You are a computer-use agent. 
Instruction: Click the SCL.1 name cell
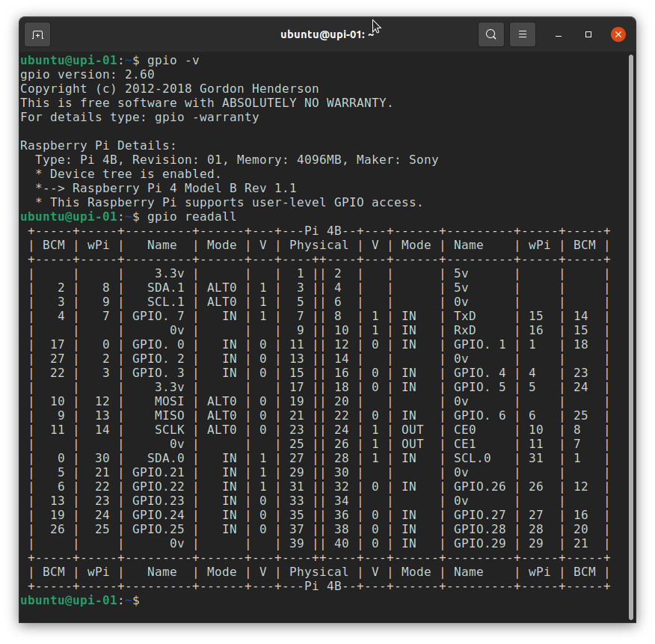[x=165, y=302]
